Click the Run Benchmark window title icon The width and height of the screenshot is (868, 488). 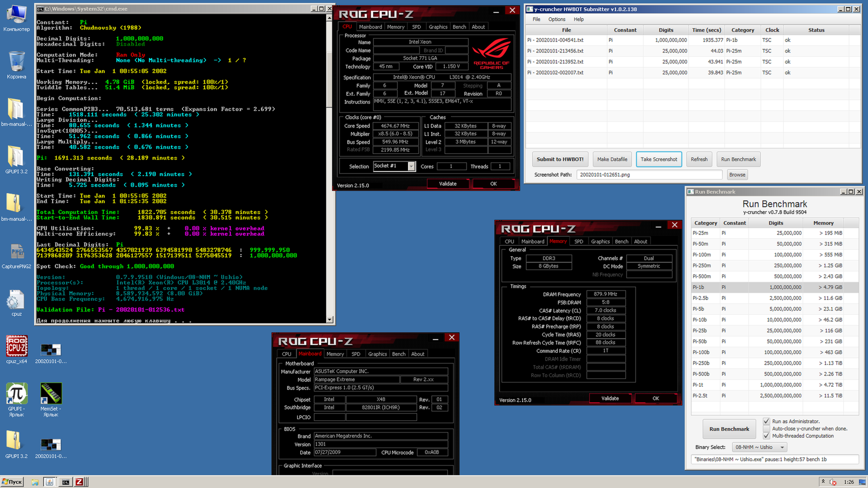click(x=690, y=192)
